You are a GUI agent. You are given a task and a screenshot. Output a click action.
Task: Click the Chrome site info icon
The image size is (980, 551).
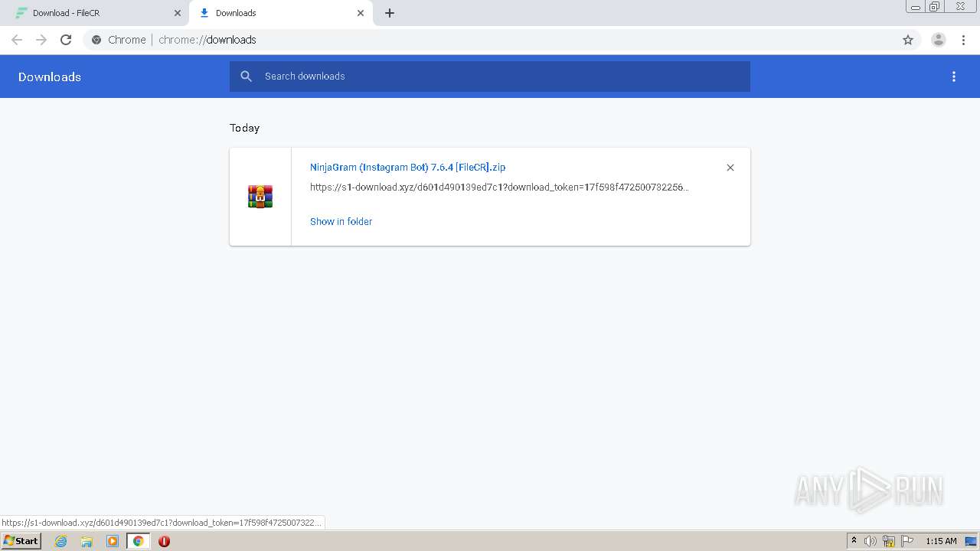tap(96, 40)
